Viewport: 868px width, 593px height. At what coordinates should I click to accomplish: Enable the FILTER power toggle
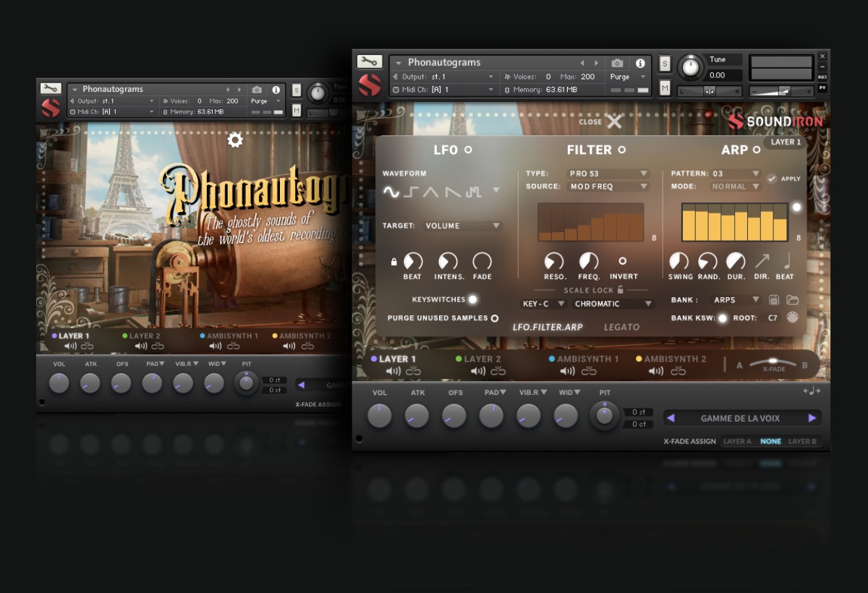coord(622,150)
